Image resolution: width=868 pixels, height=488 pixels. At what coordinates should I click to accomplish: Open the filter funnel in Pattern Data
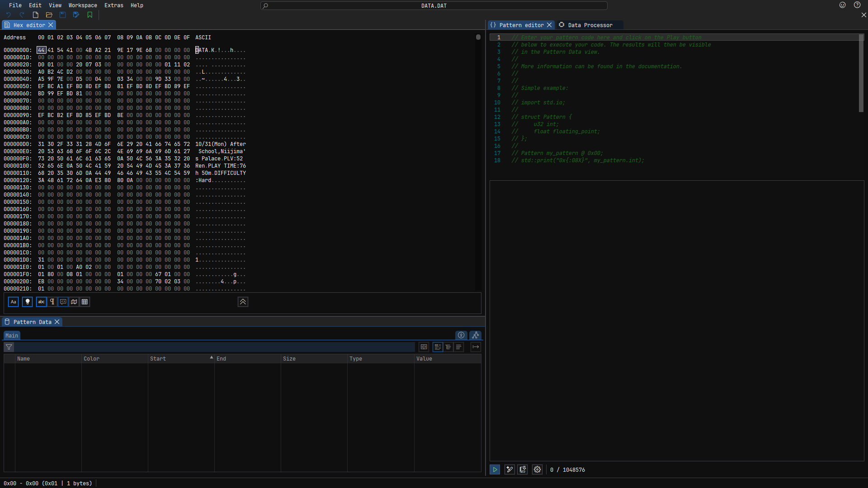coord(9,347)
